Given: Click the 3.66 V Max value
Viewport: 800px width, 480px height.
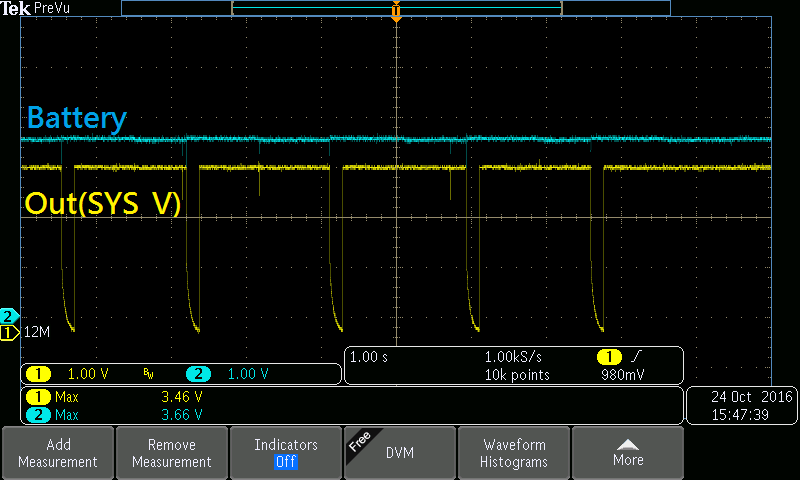Looking at the screenshot, I should (x=182, y=415).
